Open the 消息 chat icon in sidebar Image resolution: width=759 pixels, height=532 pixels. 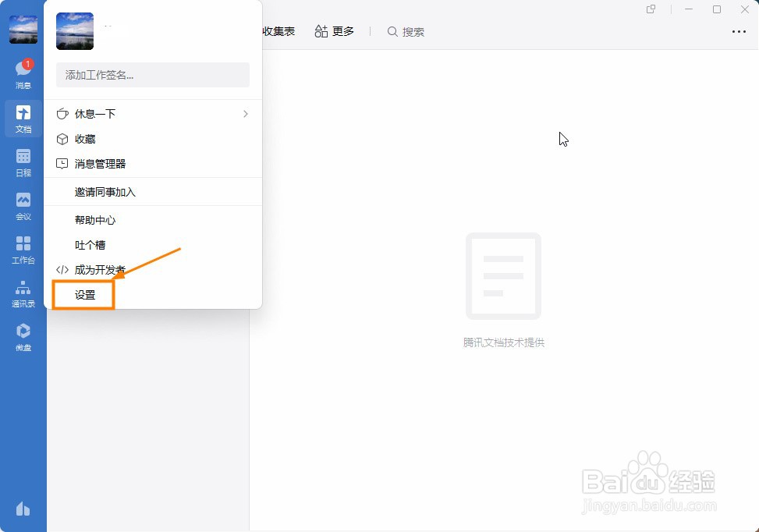pos(23,74)
